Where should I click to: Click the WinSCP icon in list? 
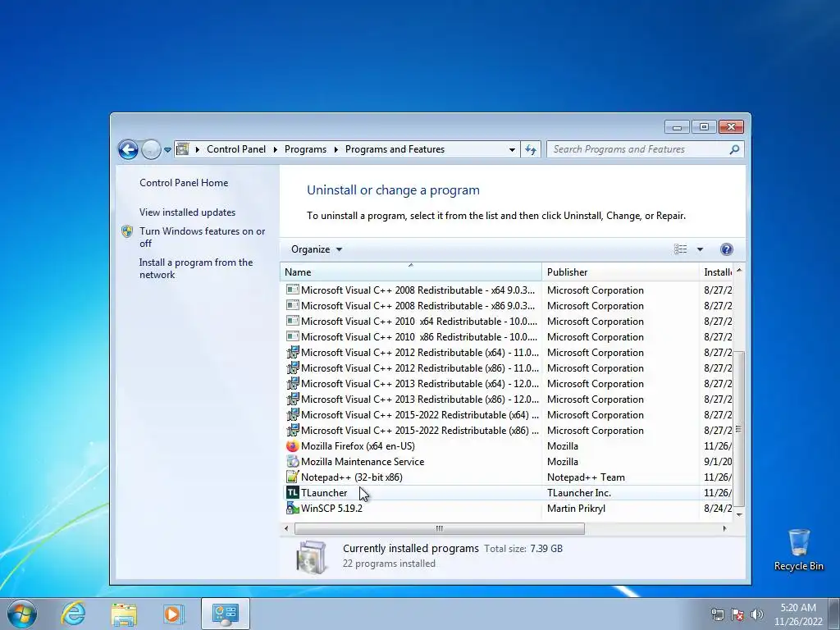pos(293,508)
